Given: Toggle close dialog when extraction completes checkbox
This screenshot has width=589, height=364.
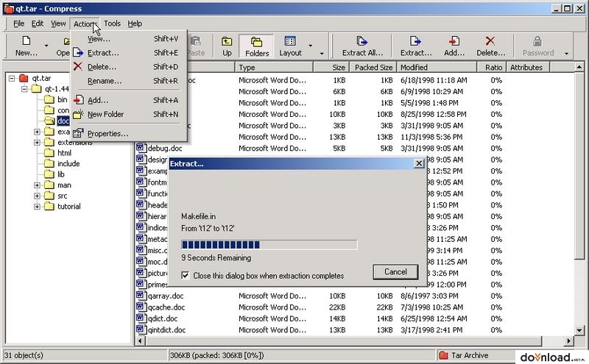Looking at the screenshot, I should [186, 276].
